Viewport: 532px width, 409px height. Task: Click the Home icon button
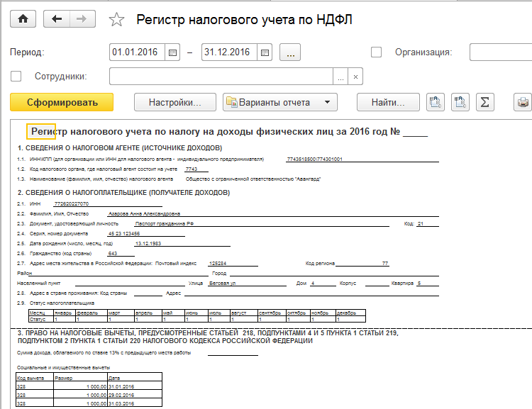click(23, 20)
